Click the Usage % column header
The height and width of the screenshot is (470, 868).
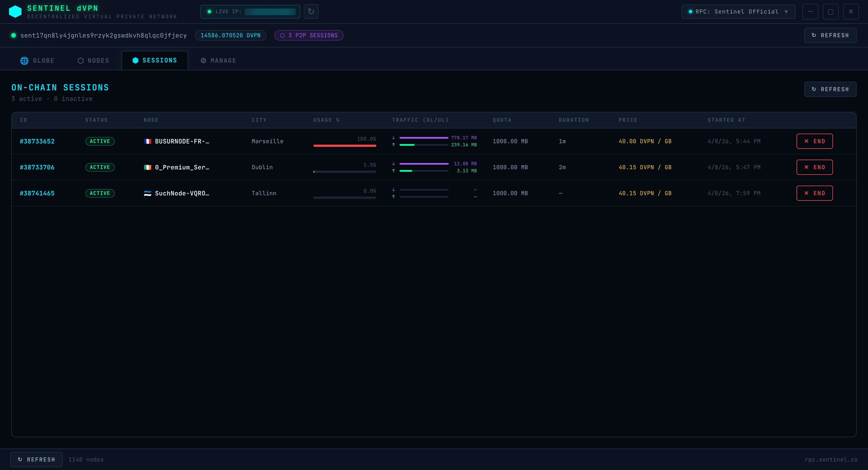click(326, 120)
